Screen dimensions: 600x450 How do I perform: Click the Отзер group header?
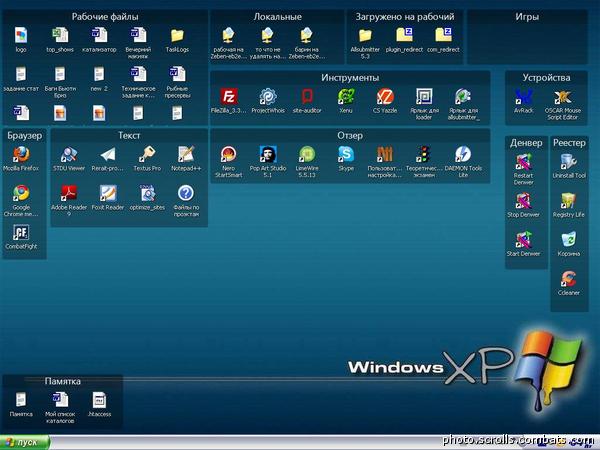click(350, 135)
